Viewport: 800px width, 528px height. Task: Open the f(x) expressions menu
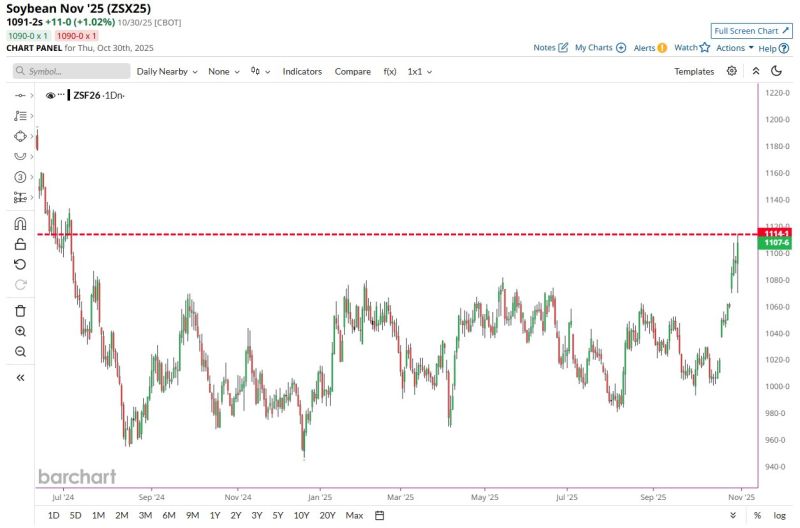pos(390,71)
